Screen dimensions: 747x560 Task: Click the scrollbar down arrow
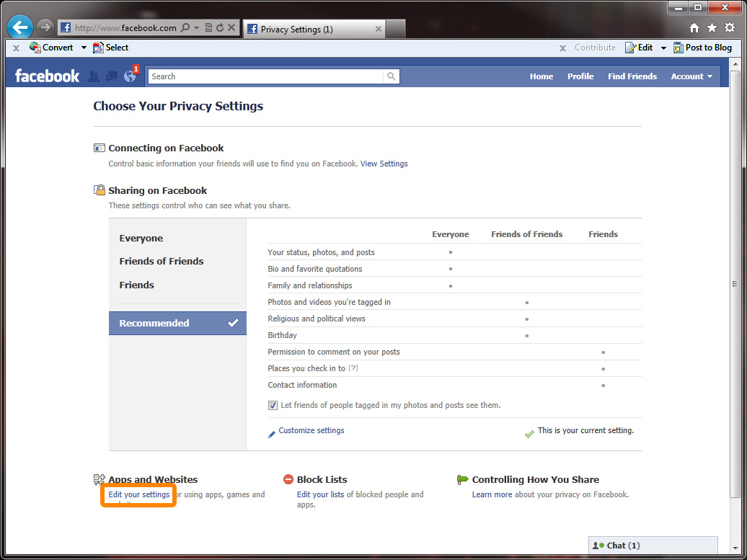pyautogui.click(x=735, y=546)
